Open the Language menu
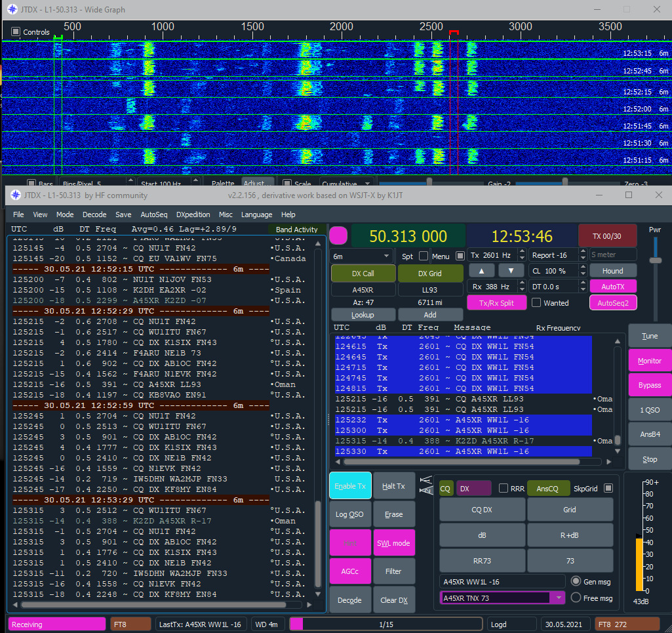The width and height of the screenshot is (672, 633). (257, 214)
